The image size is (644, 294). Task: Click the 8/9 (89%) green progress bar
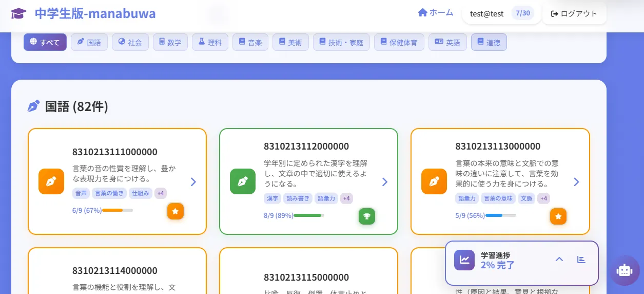(x=309, y=215)
